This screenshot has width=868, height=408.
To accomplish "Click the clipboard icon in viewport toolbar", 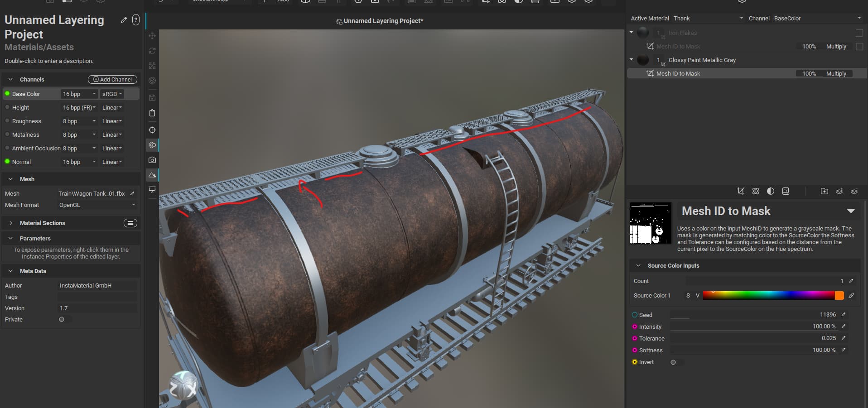I will (152, 113).
